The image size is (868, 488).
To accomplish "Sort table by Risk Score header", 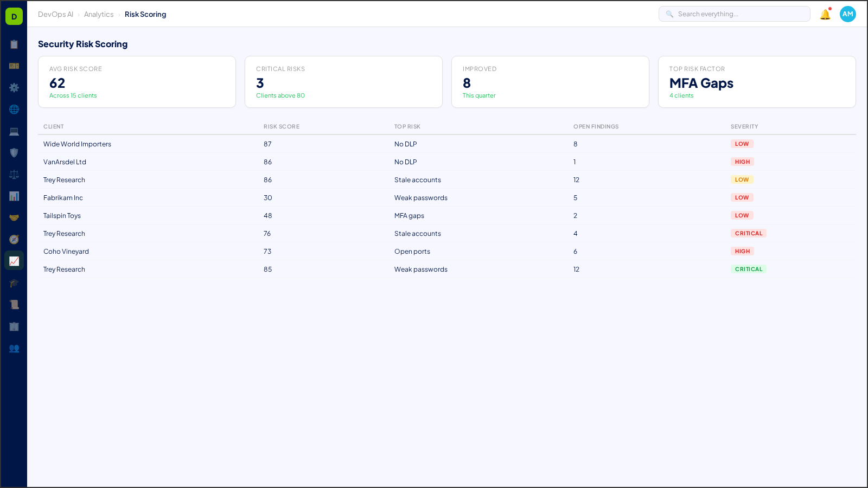I will click(282, 126).
